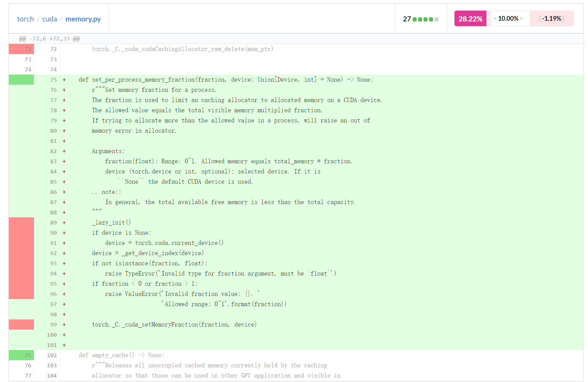Click the gray coverage square at row end
588x382 pixels.
[x=436, y=19]
